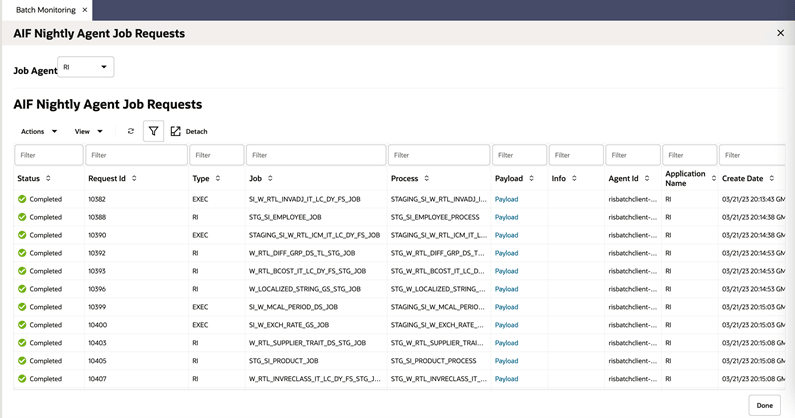Open Payload link for request 10396
Image resolution: width=795 pixels, height=418 pixels.
(507, 289)
